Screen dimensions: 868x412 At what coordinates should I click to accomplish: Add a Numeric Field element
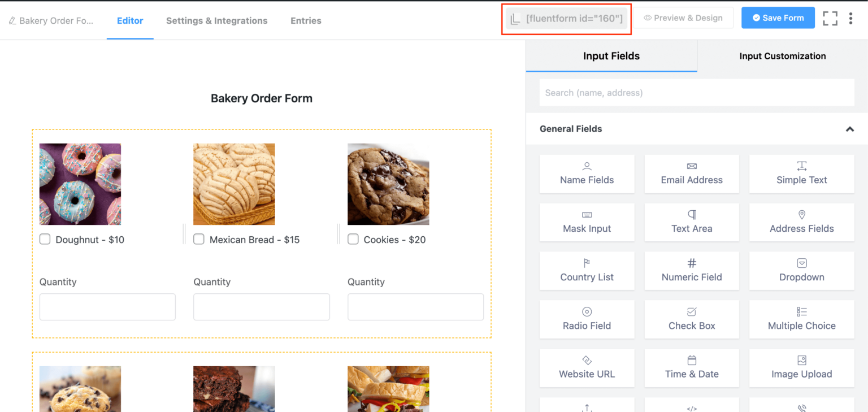click(x=692, y=271)
